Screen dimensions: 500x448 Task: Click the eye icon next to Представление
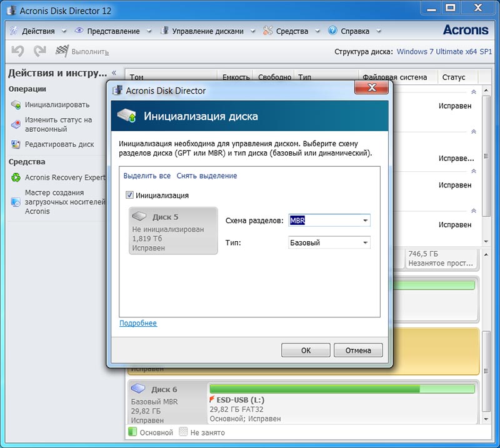click(x=79, y=31)
